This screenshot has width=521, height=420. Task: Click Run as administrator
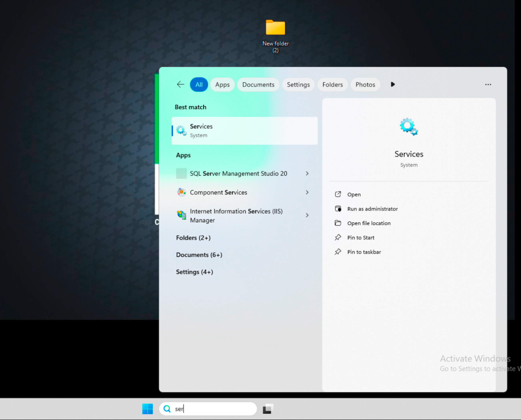(x=372, y=209)
